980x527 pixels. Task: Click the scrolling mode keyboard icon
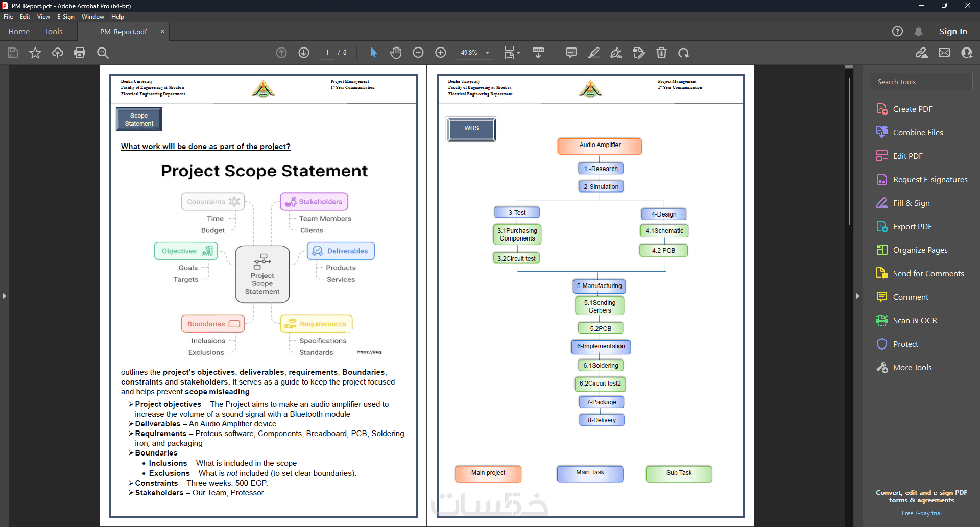click(x=538, y=53)
